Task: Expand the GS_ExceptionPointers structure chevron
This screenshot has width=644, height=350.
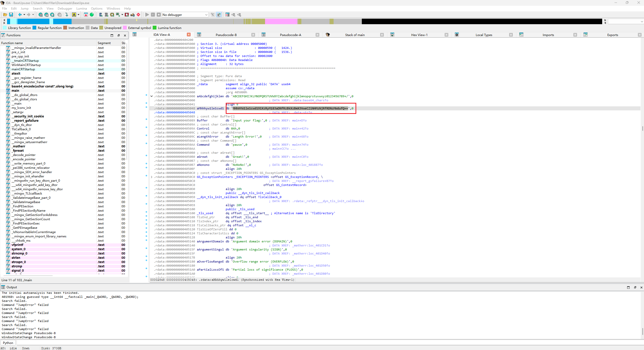Action: 151,177
